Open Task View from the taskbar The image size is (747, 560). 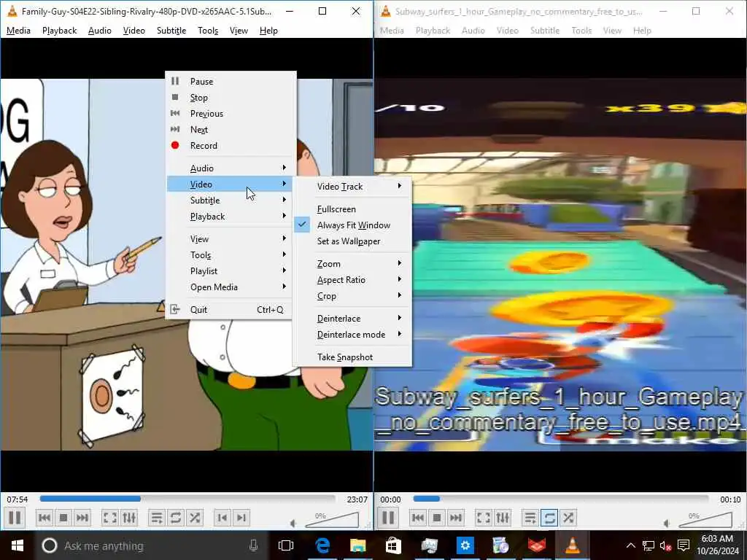tap(286, 545)
